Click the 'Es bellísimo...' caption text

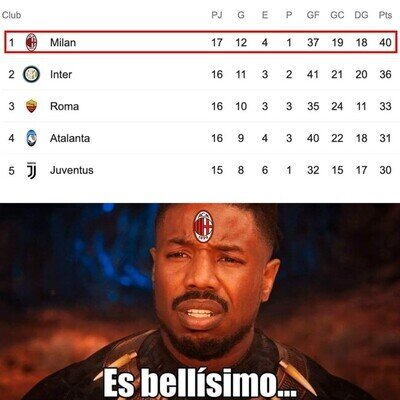coord(200,383)
